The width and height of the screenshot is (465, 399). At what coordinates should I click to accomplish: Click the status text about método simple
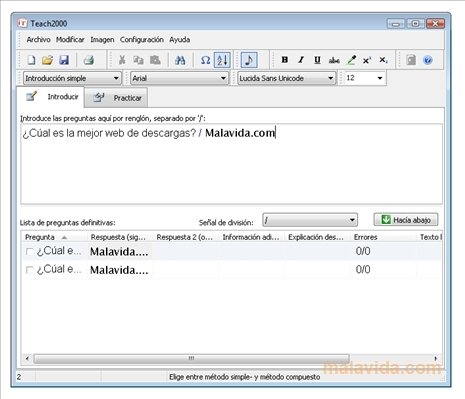[245, 377]
